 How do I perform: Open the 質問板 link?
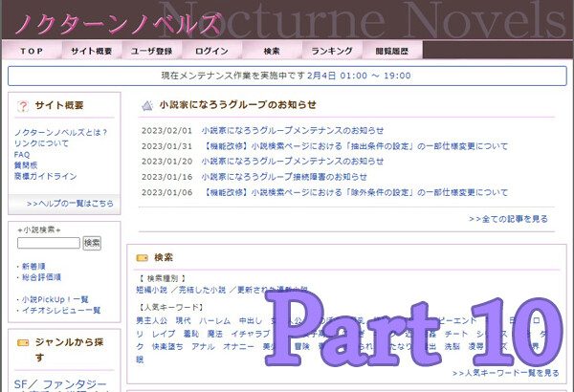click(x=26, y=165)
